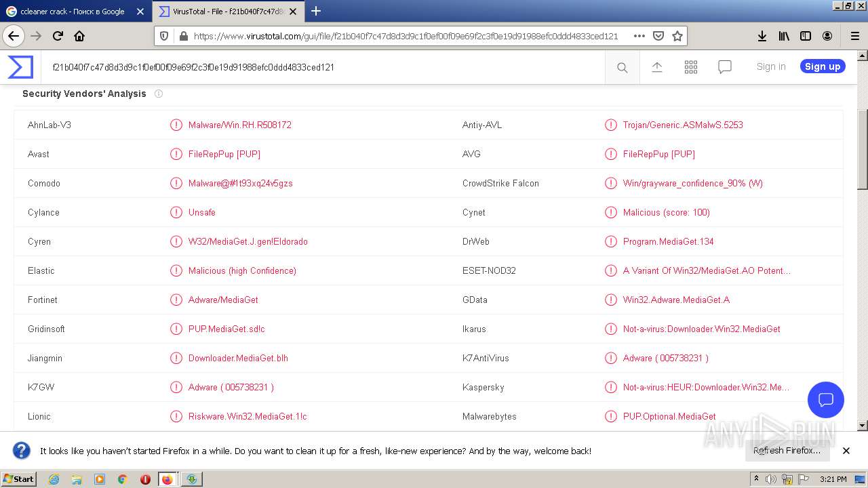Open the downloads arrow icon

(x=762, y=36)
